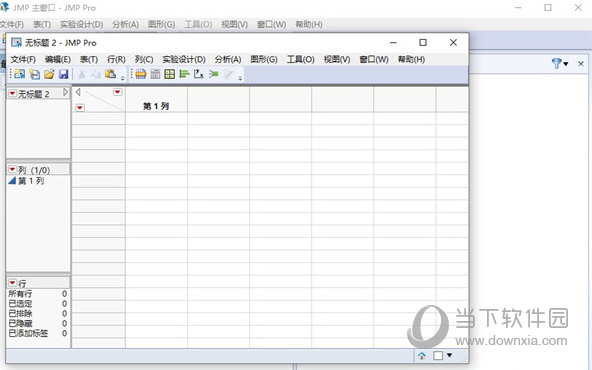Viewport: 592px width, 370px height.
Task: Click the home window icon in status bar
Action: coord(422,355)
